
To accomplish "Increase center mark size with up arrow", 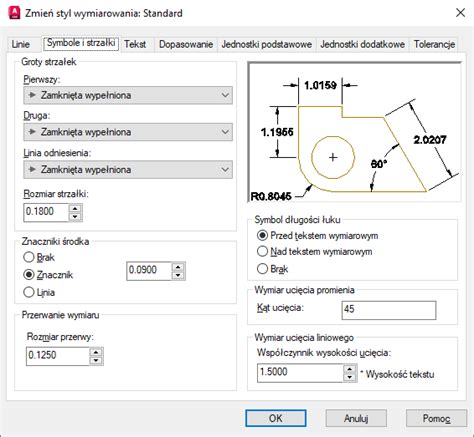I will tap(178, 267).
